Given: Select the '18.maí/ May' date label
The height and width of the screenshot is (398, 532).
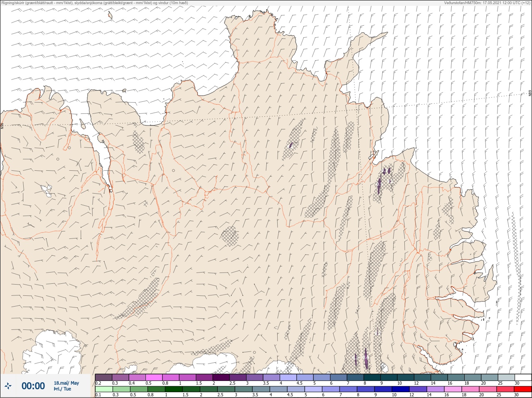Looking at the screenshot, I should [x=66, y=383].
